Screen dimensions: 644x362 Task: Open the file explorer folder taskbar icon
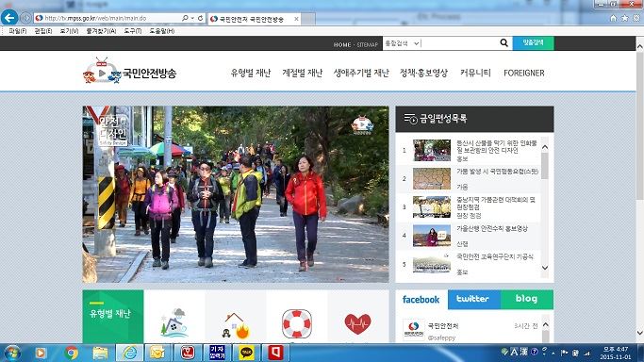pos(100,353)
